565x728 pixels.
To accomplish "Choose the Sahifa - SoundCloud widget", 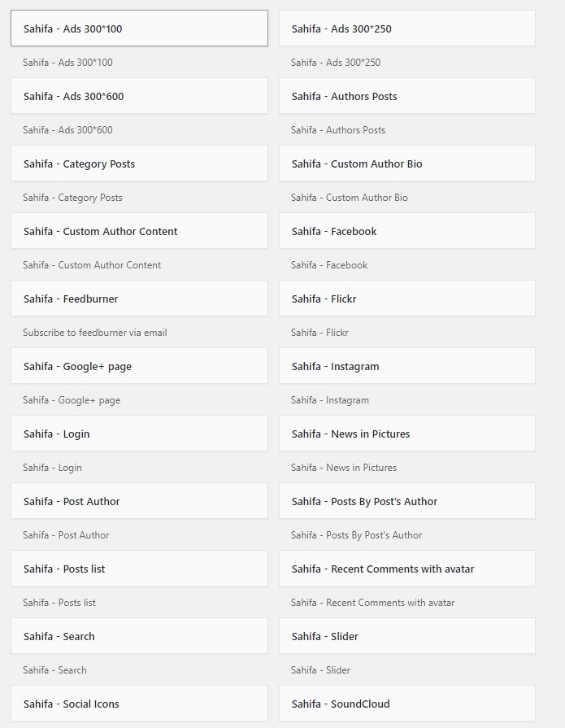I will click(406, 703).
